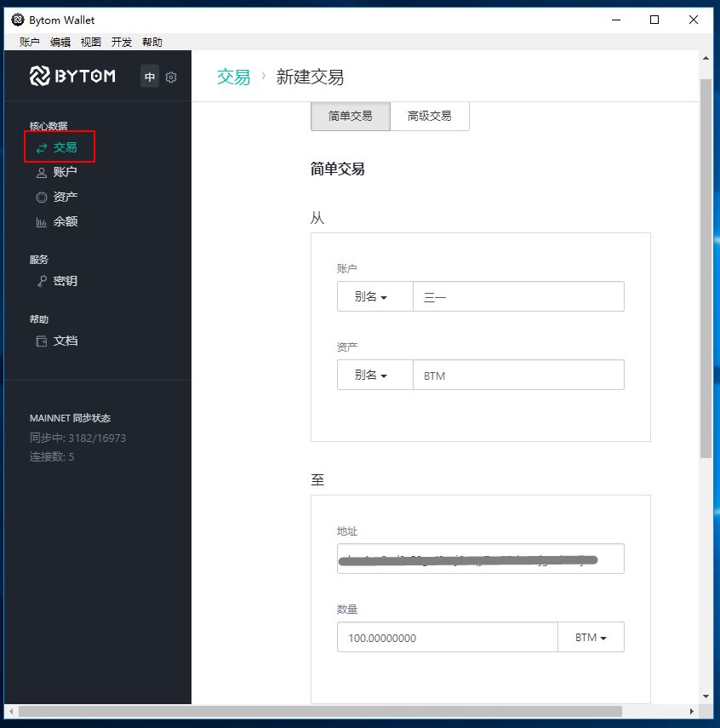Click the bar chart icon beside 余额
The image size is (720, 728).
[x=42, y=222]
